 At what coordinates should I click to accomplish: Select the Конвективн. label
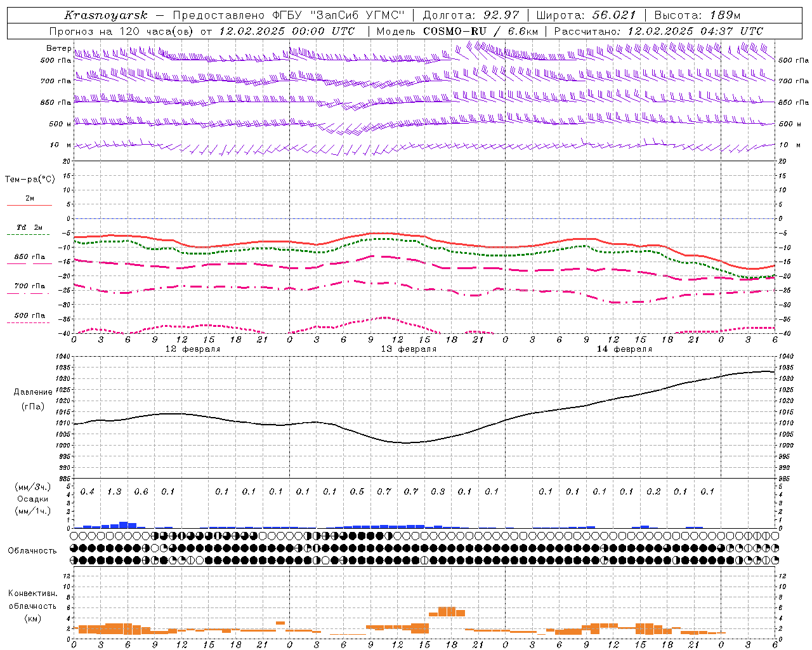(x=32, y=594)
